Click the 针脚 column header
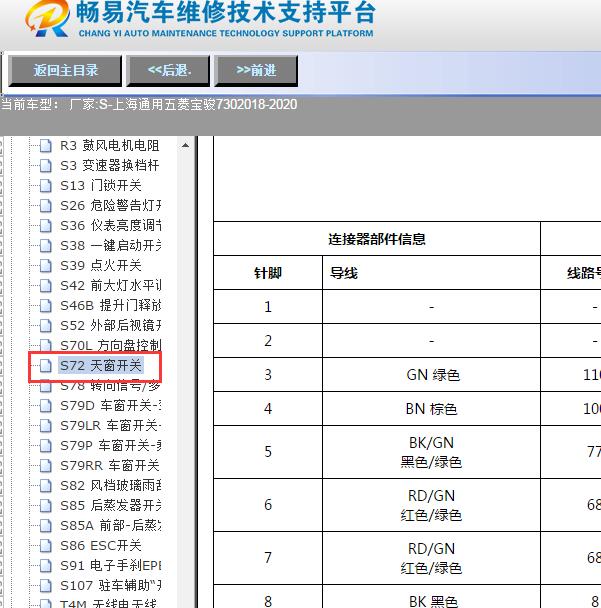The image size is (601, 608). point(268,273)
